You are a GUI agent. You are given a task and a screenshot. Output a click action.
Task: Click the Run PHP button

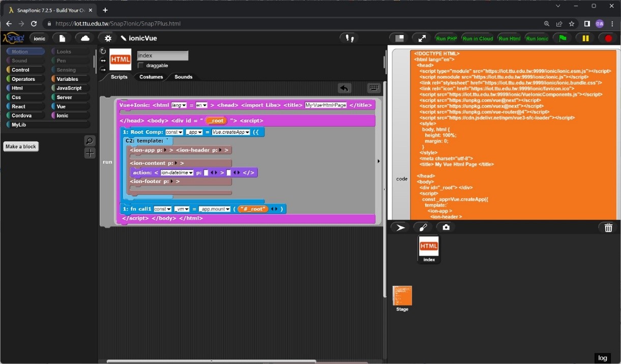[446, 38]
